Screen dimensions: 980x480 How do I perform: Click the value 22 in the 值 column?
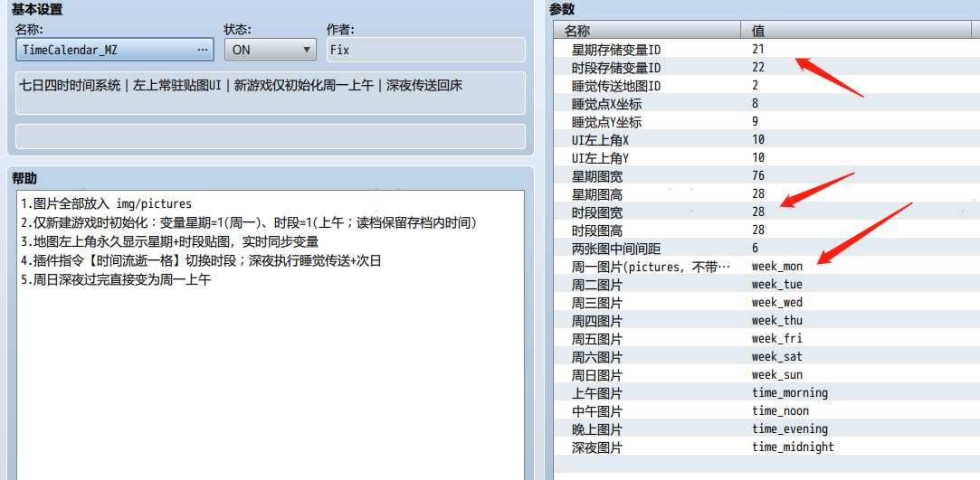[x=758, y=67]
